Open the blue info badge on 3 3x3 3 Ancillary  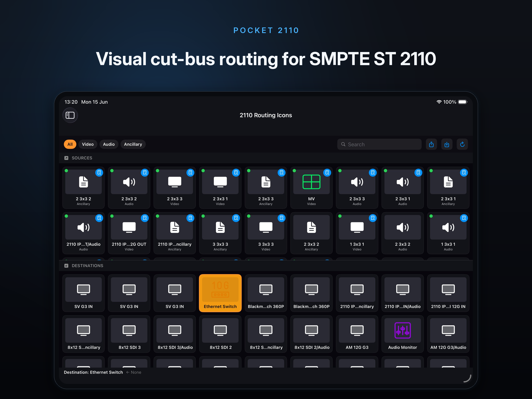pyautogui.click(x=236, y=218)
